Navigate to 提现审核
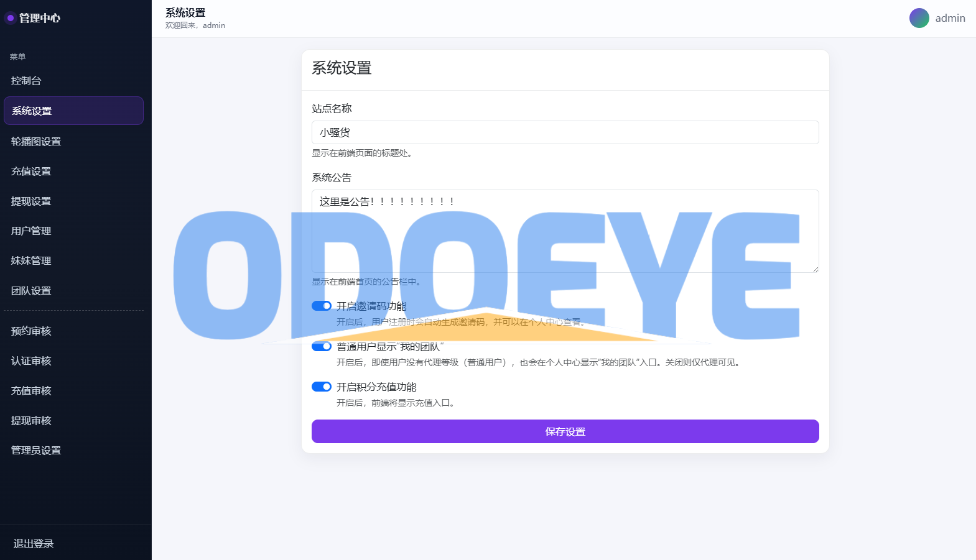The width and height of the screenshot is (976, 560). pos(73,420)
